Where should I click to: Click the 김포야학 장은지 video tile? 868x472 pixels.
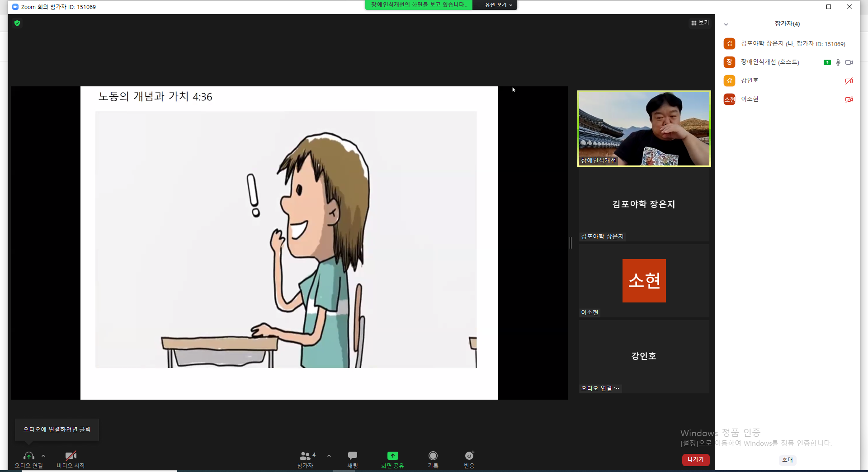(x=644, y=205)
